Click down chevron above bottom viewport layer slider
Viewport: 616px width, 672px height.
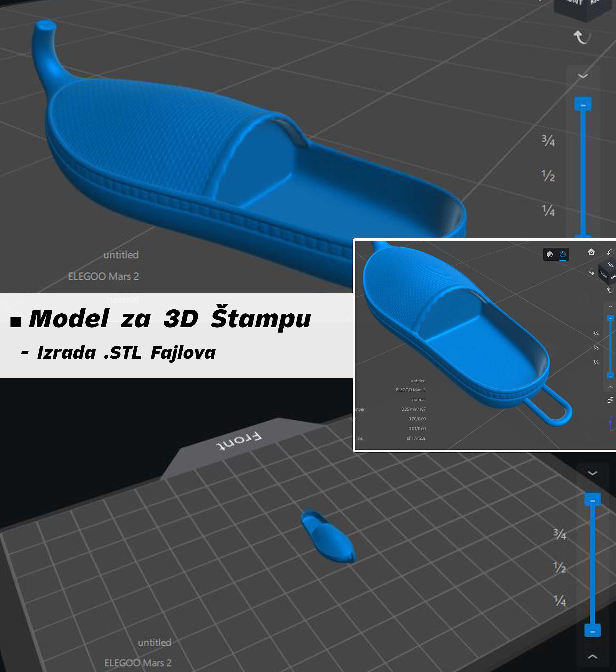[592, 473]
